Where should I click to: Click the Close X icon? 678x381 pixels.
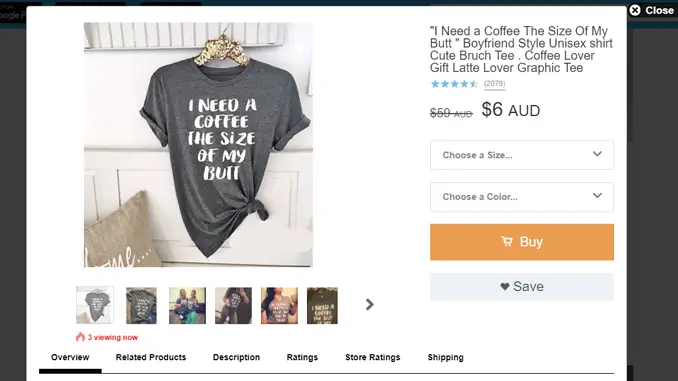point(635,10)
